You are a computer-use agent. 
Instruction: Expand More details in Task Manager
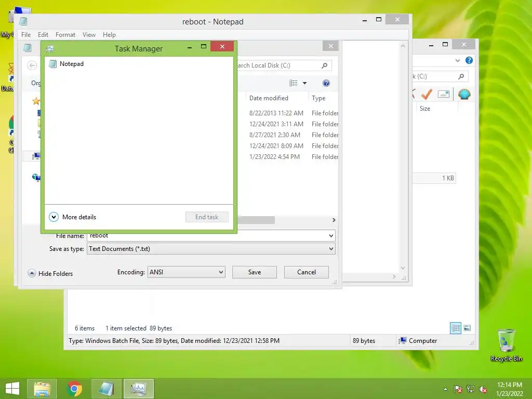click(x=73, y=217)
